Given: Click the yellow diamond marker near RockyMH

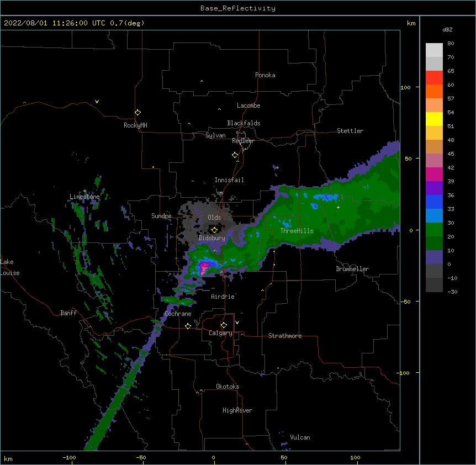Looking at the screenshot, I should 137,113.
